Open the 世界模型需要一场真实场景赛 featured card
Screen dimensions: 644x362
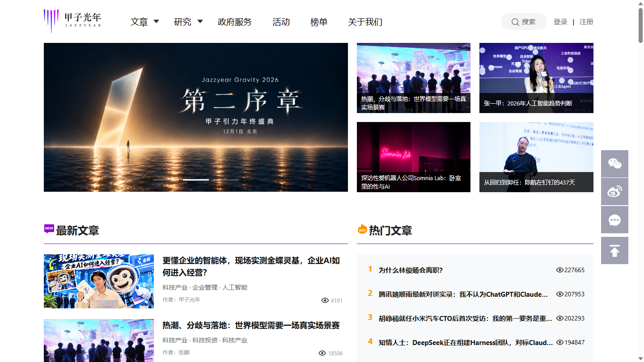pos(414,78)
